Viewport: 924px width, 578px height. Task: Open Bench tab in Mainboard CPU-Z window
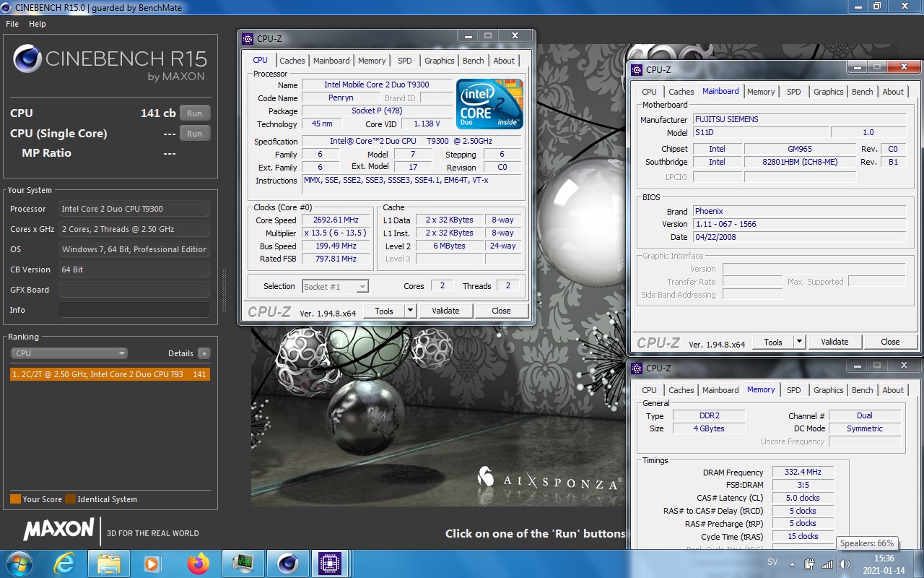(x=863, y=92)
